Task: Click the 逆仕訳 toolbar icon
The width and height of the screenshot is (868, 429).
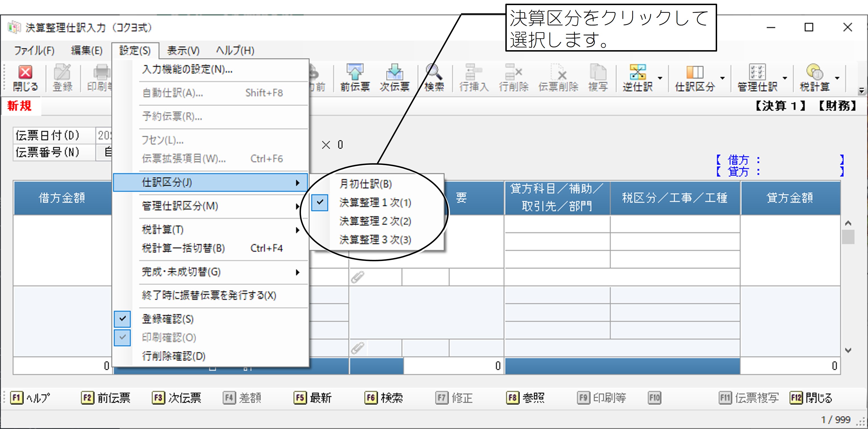Action: pos(638,78)
